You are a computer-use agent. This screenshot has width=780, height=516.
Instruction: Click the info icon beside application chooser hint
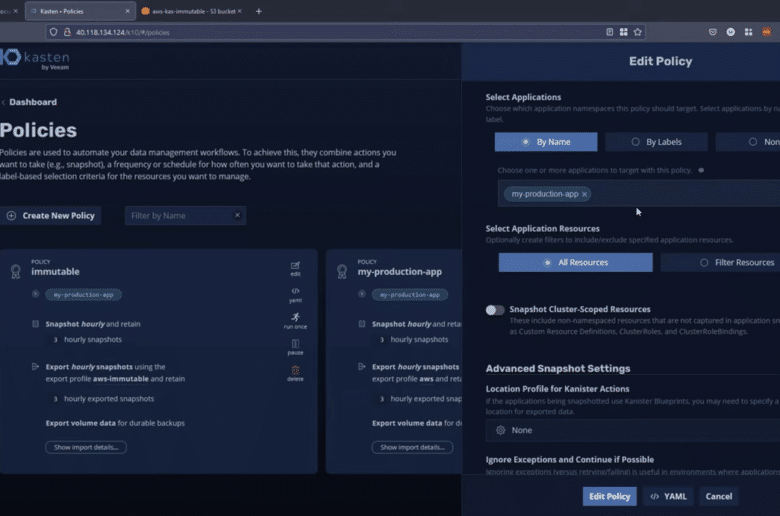pos(701,170)
